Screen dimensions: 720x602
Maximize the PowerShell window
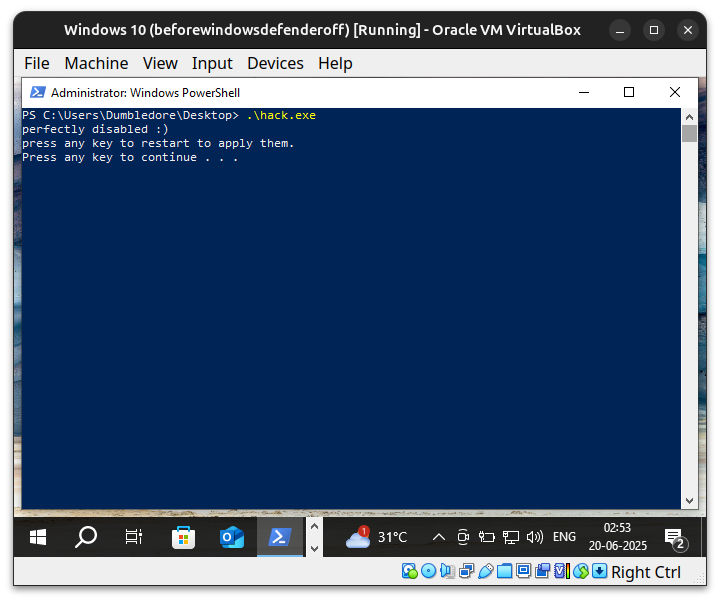click(x=629, y=92)
